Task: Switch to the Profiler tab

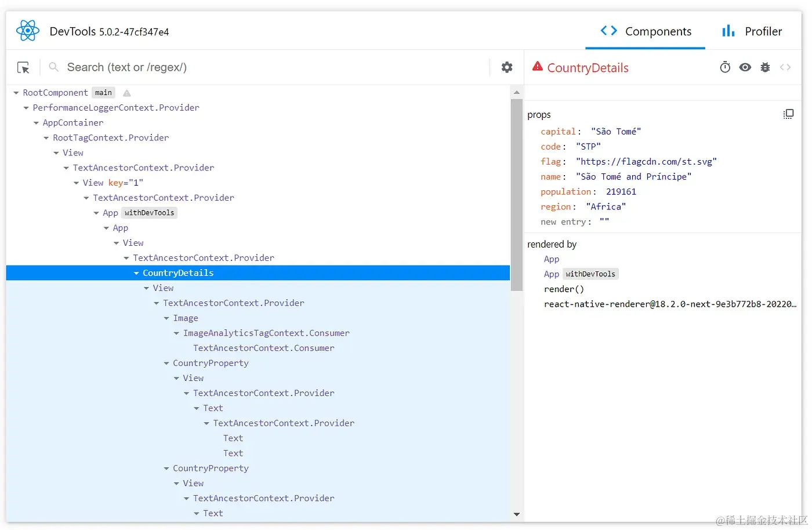Action: [752, 31]
